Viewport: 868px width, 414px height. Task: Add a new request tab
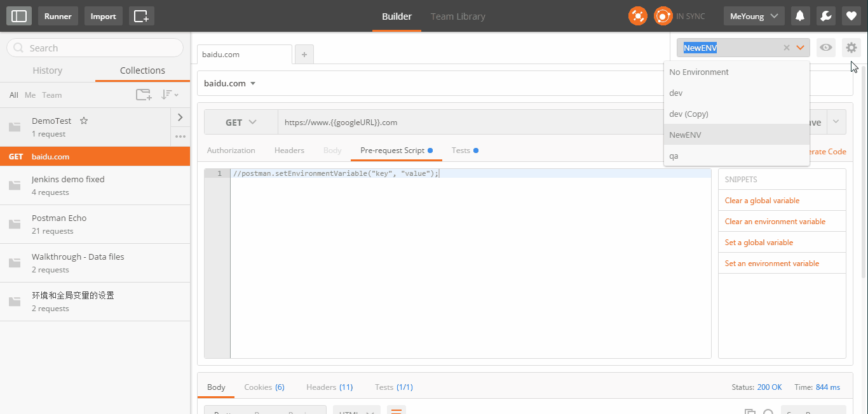pyautogui.click(x=304, y=55)
